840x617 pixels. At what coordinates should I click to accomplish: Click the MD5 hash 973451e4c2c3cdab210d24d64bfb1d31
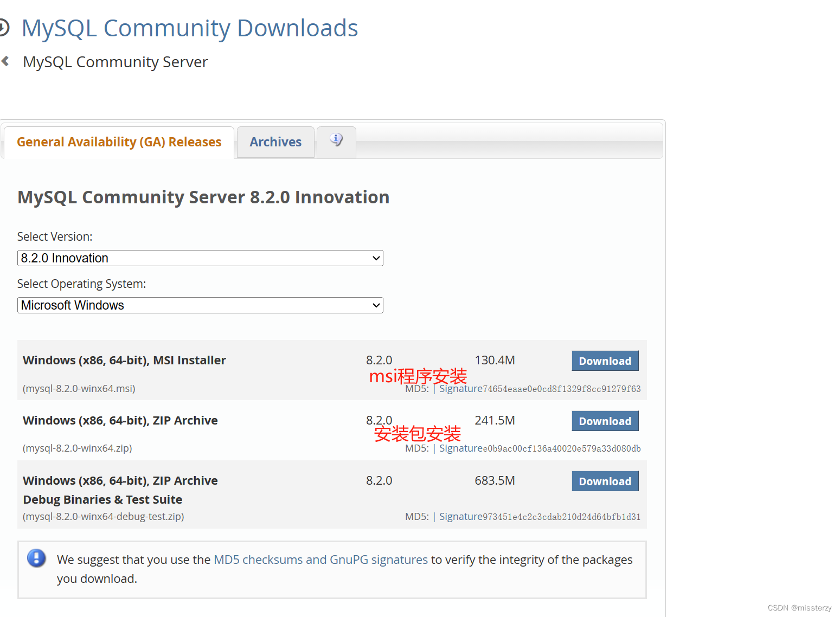562,517
